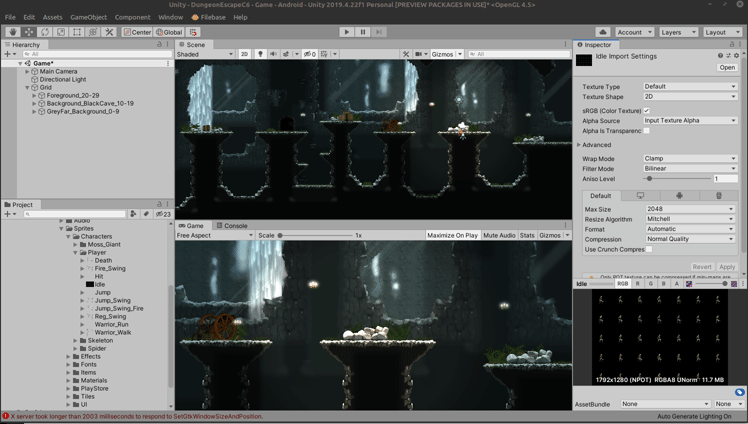748x424 pixels.
Task: Open Inspector gear settings icon
Action: [x=737, y=56]
